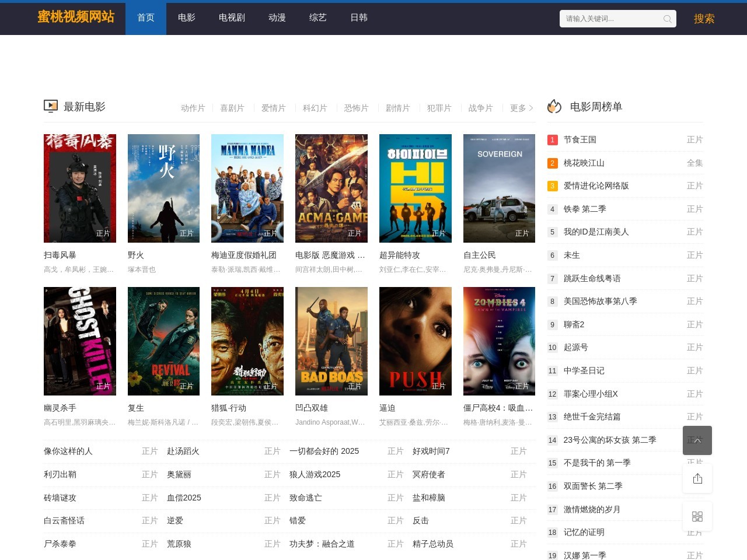Select the 逼迫 PUSH movie poster
The image size is (747, 560).
(415, 341)
